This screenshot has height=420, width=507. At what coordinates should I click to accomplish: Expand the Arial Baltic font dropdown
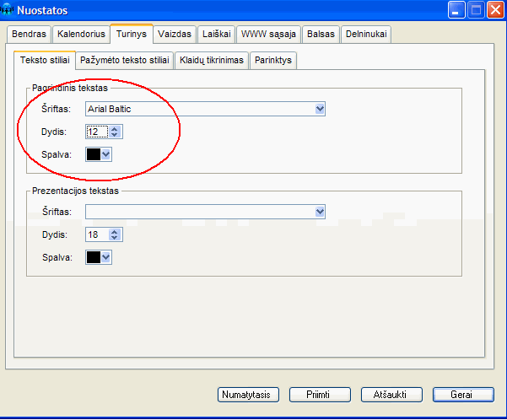[x=319, y=109]
